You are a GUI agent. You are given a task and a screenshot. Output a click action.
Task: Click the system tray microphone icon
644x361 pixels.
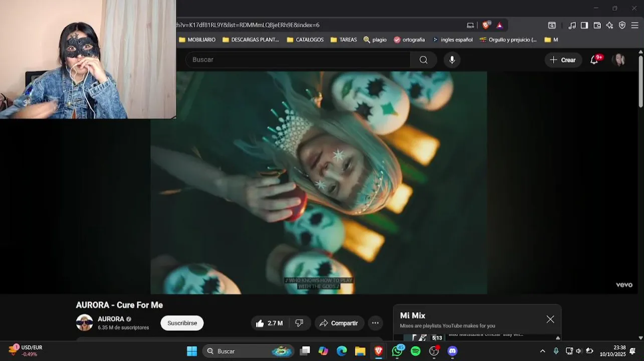point(556,351)
